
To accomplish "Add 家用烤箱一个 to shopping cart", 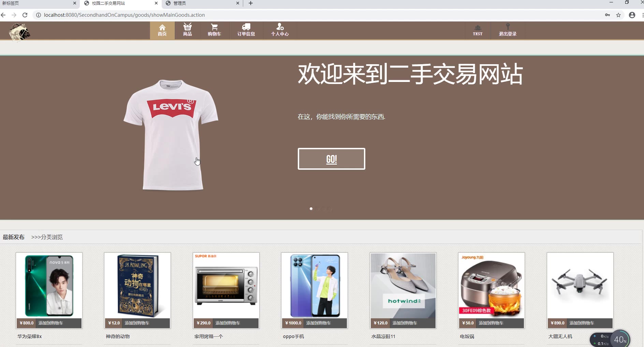I will pos(228,323).
